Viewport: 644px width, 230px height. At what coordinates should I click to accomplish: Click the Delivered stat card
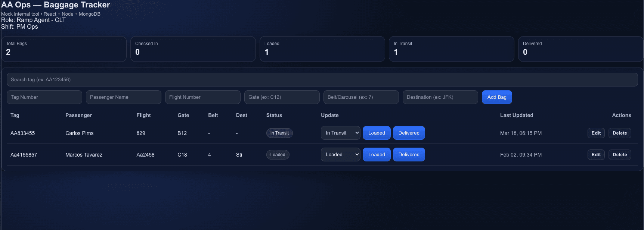580,49
